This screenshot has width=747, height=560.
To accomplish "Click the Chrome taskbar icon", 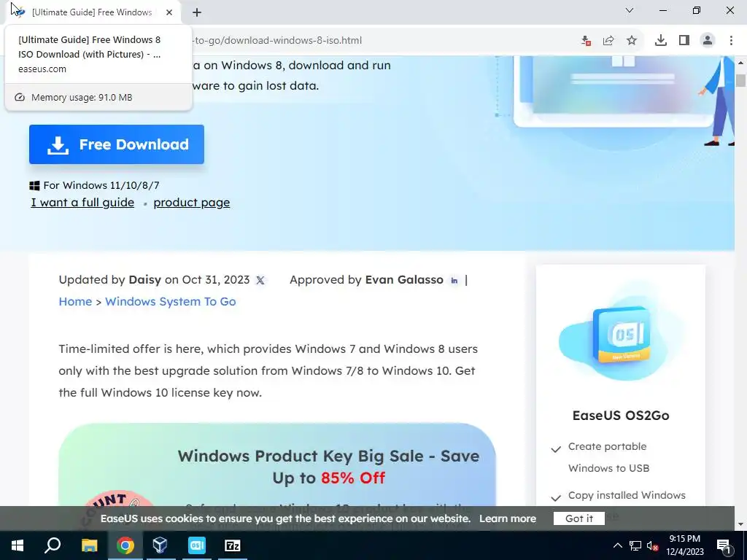I will coord(125,545).
